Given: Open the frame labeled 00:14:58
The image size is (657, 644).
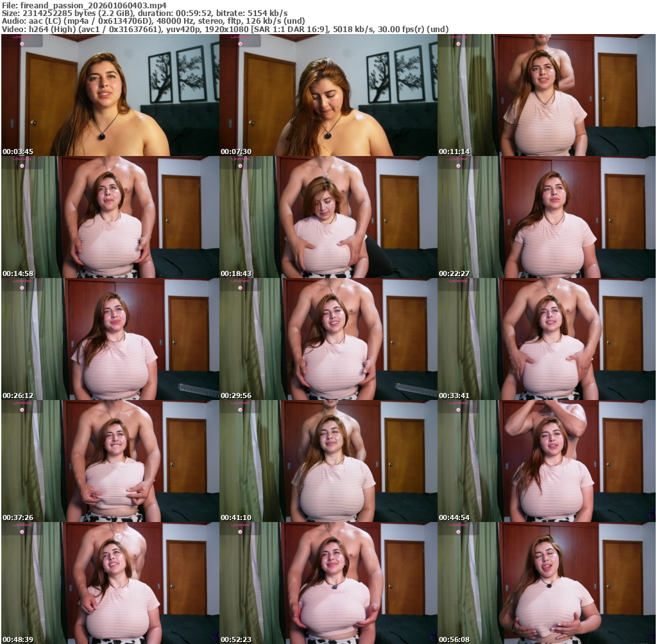Looking at the screenshot, I should (x=110, y=217).
